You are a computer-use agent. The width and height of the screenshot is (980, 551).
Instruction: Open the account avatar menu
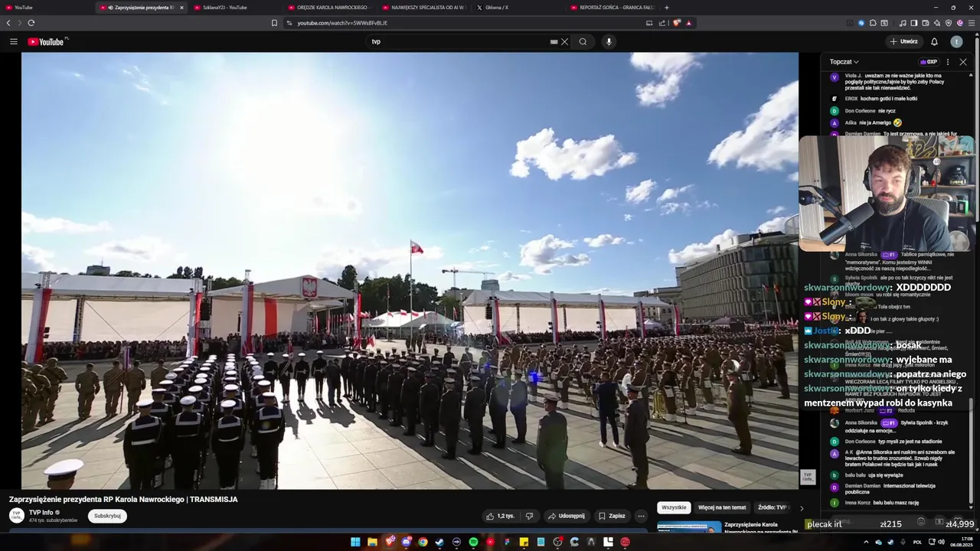pyautogui.click(x=957, y=41)
